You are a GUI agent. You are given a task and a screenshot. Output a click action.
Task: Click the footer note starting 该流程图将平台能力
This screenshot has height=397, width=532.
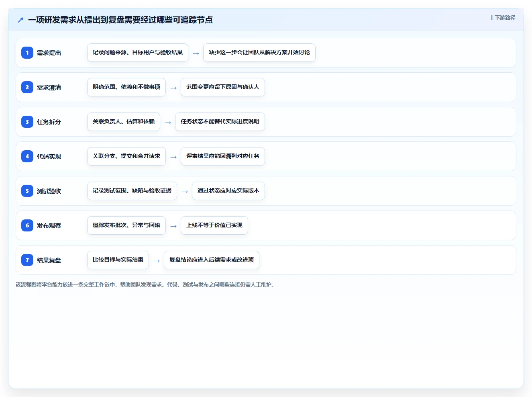pyautogui.click(x=146, y=284)
